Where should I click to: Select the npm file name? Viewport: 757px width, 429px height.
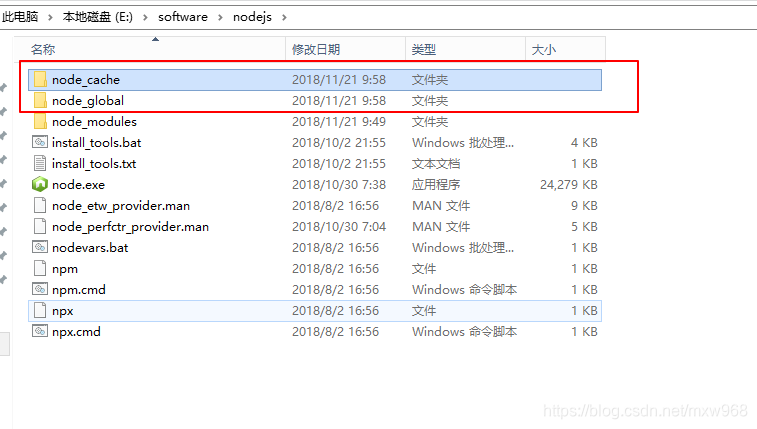[x=65, y=269]
